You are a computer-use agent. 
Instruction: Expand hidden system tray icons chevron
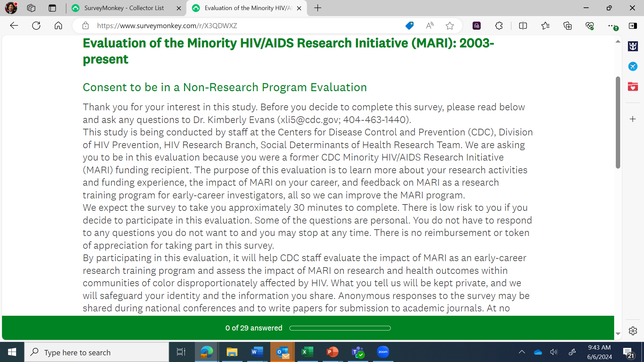(522, 352)
